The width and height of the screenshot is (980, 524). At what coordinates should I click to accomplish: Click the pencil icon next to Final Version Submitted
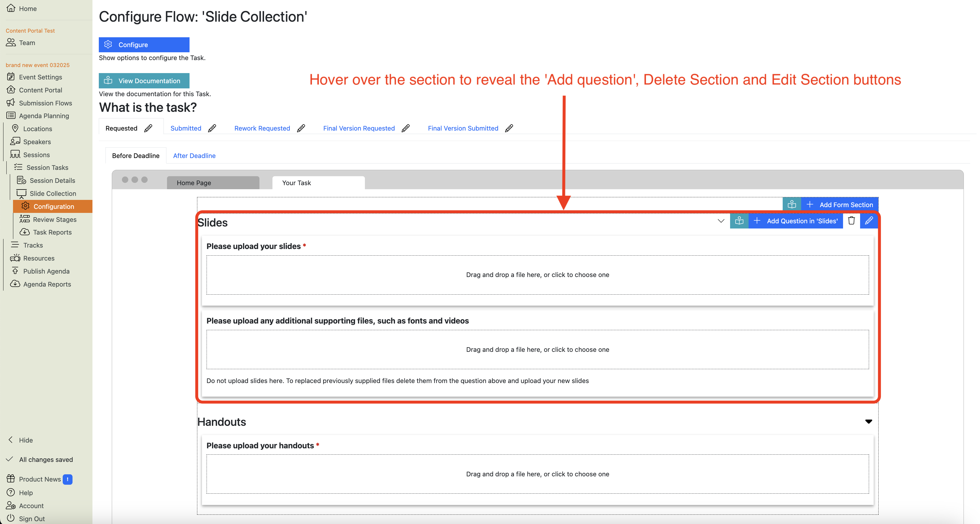pyautogui.click(x=509, y=128)
